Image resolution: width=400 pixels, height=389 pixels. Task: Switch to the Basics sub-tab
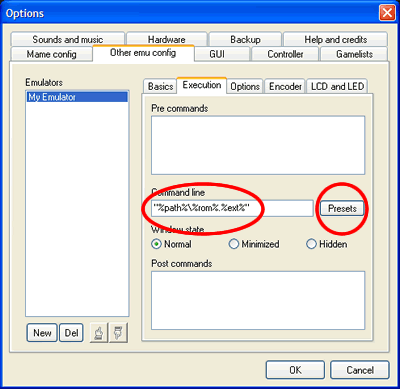[160, 86]
